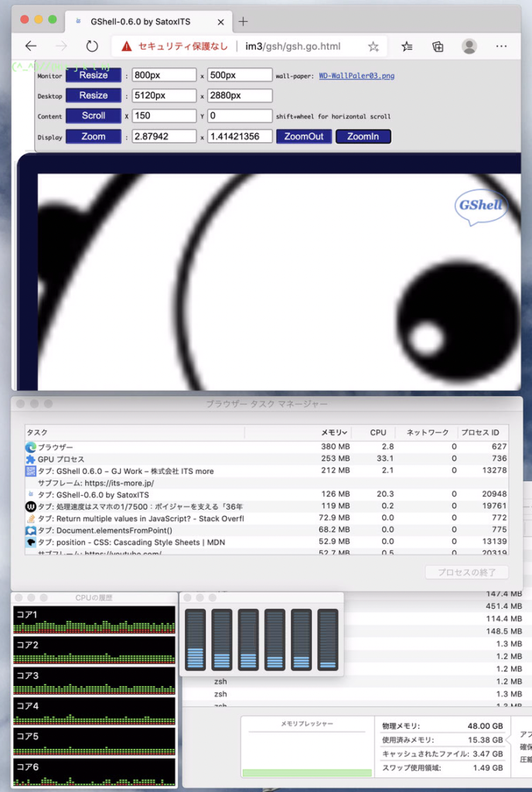Click the user profile avatar icon
Image resolution: width=532 pixels, height=792 pixels.
click(x=469, y=46)
